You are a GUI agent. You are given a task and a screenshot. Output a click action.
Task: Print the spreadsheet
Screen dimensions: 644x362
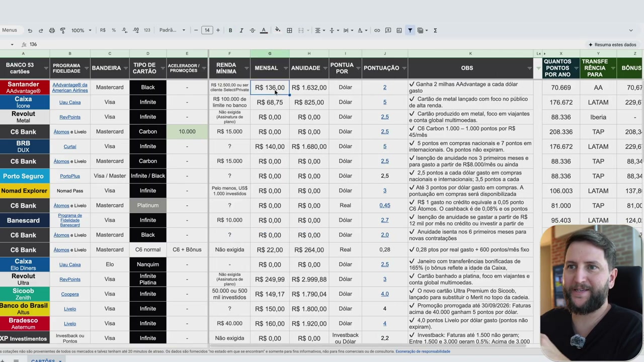coord(52,31)
